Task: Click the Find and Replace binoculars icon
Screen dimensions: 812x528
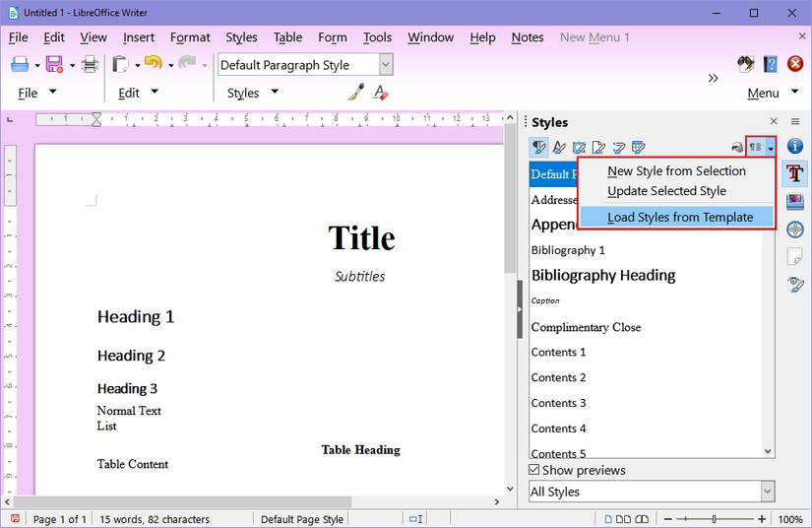Action: pos(746,64)
